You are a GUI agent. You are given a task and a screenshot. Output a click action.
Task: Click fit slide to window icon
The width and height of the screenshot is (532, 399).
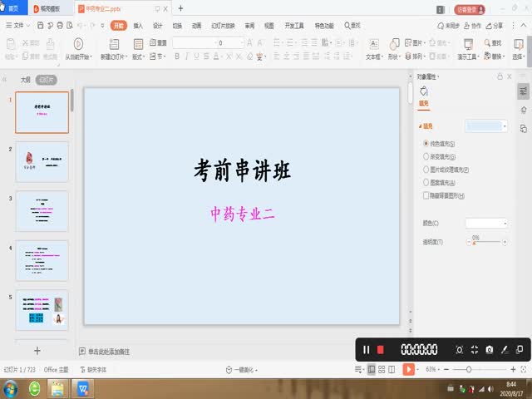523,369
